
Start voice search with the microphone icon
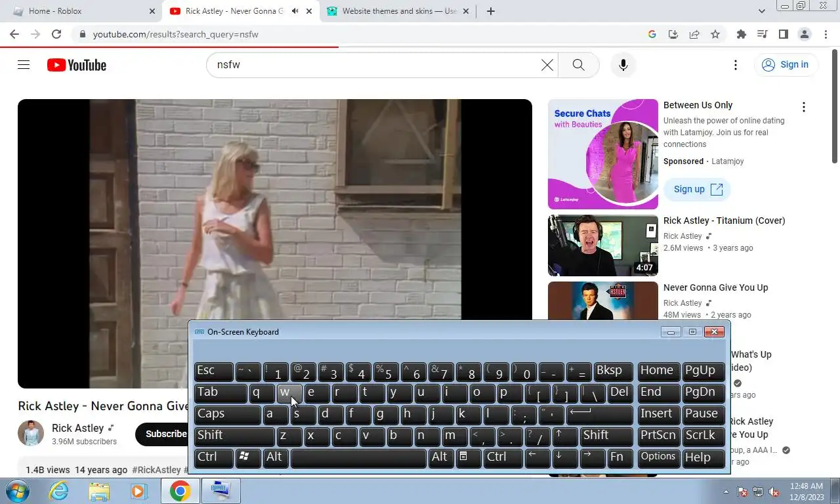click(623, 64)
